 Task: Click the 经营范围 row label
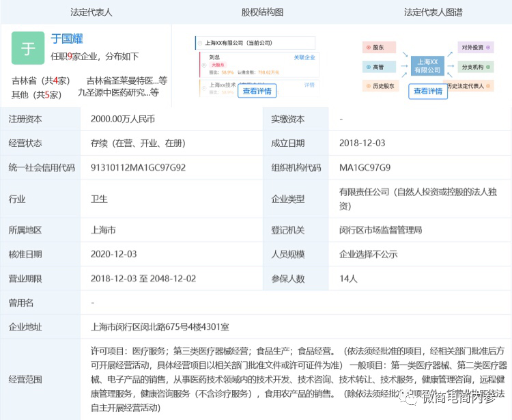point(25,380)
